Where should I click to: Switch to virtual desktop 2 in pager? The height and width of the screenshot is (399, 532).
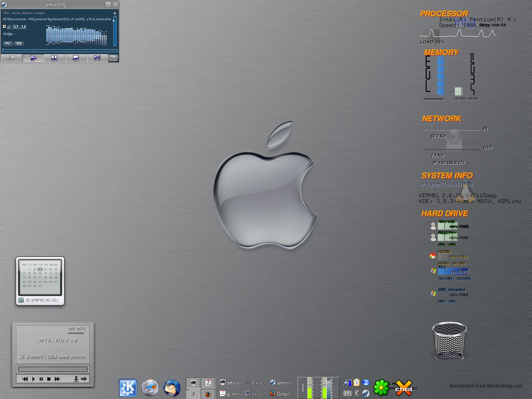click(x=208, y=383)
